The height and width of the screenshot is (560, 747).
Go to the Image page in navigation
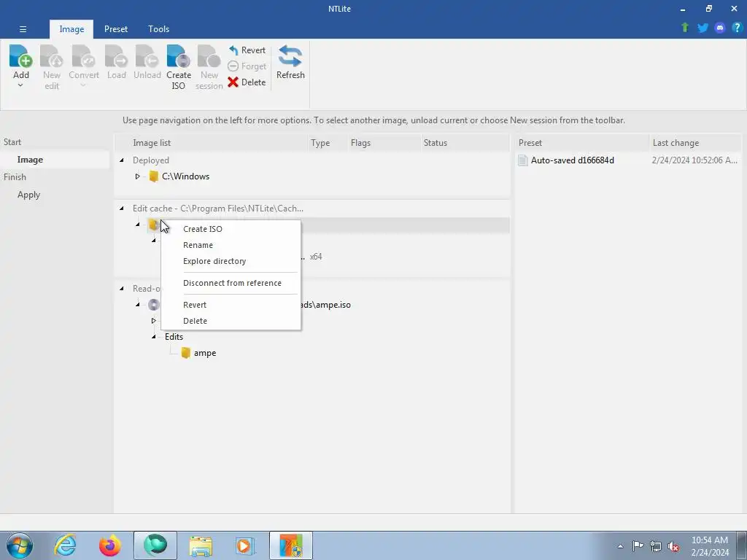[30, 160]
